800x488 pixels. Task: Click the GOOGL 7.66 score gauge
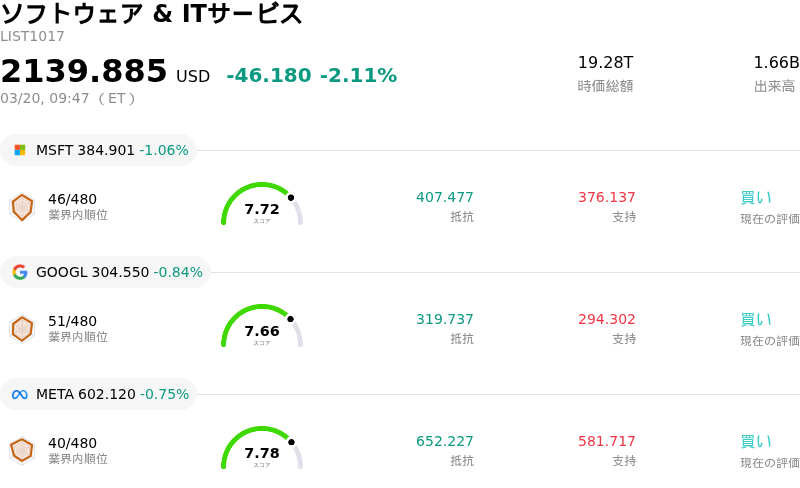point(261,328)
